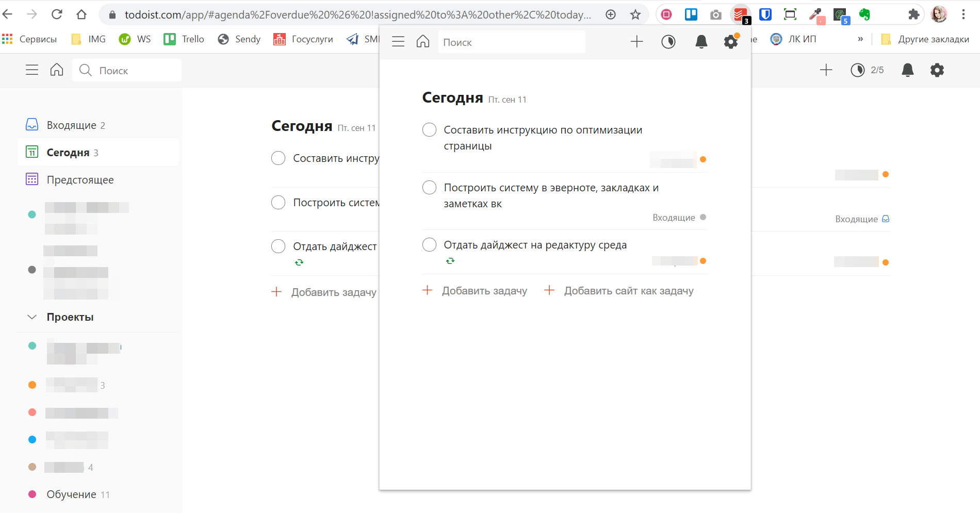Open the Todoist extension icon in Chrome toolbar
Image resolution: width=980 pixels, height=513 pixels.
click(740, 14)
